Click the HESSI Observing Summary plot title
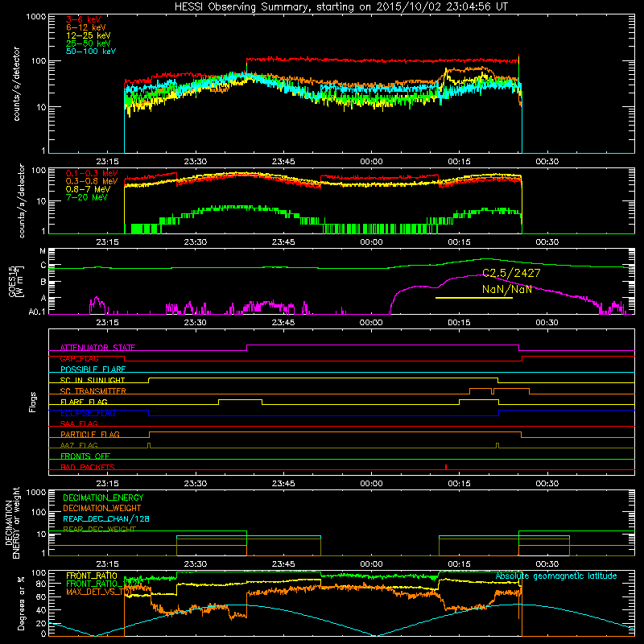644x644 pixels. [341, 7]
